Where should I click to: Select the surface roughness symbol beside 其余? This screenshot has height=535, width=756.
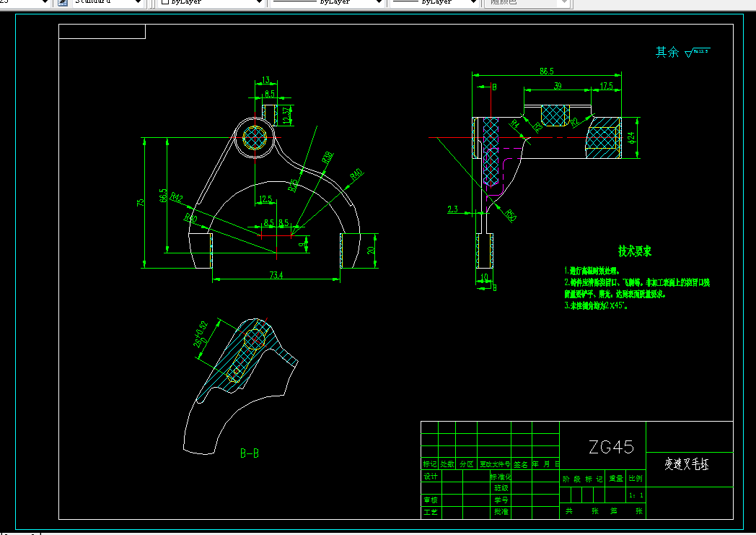pos(697,52)
